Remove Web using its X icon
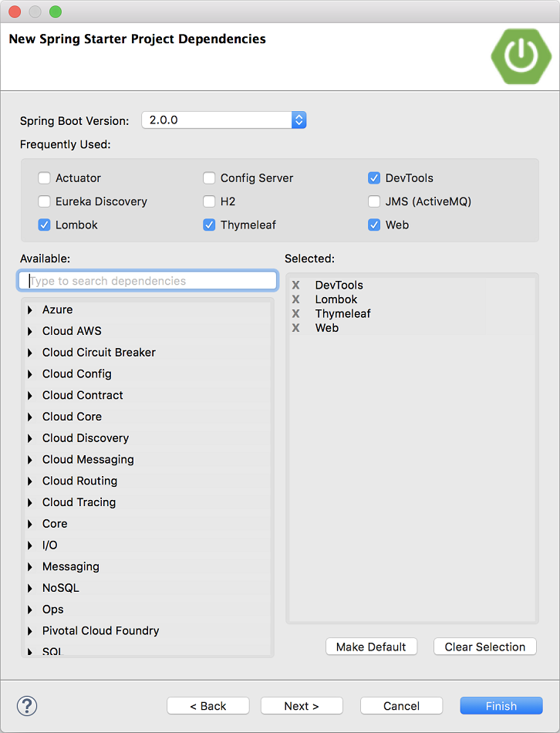 click(x=295, y=328)
